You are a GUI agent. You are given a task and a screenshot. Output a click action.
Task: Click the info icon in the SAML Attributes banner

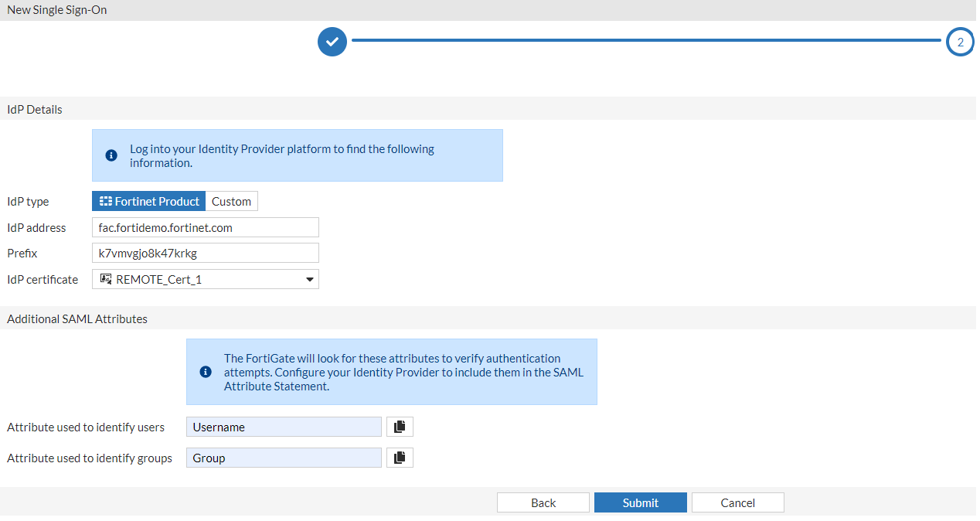pos(206,371)
